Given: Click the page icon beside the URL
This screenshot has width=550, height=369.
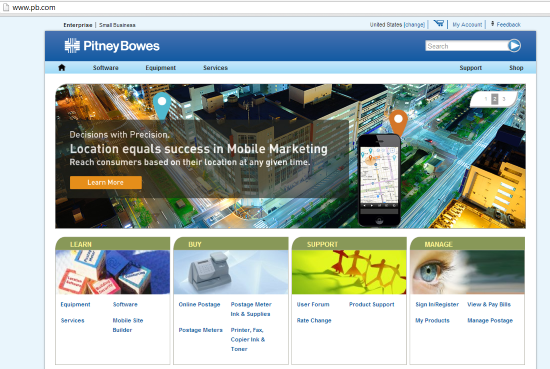Looking at the screenshot, I should (6, 7).
